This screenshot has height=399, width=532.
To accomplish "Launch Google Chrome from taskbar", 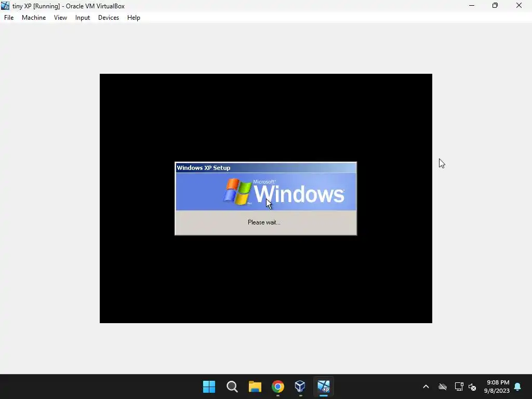I will (278, 387).
